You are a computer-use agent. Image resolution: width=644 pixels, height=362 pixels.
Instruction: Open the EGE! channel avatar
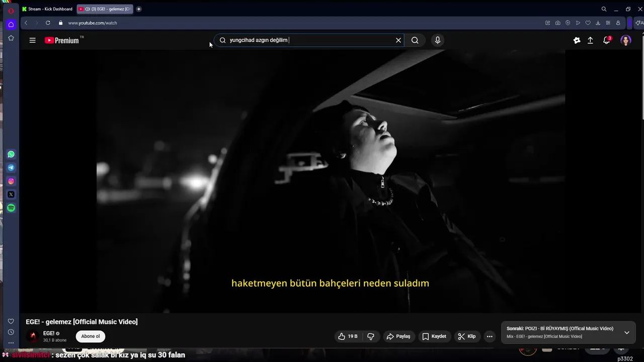click(x=33, y=336)
